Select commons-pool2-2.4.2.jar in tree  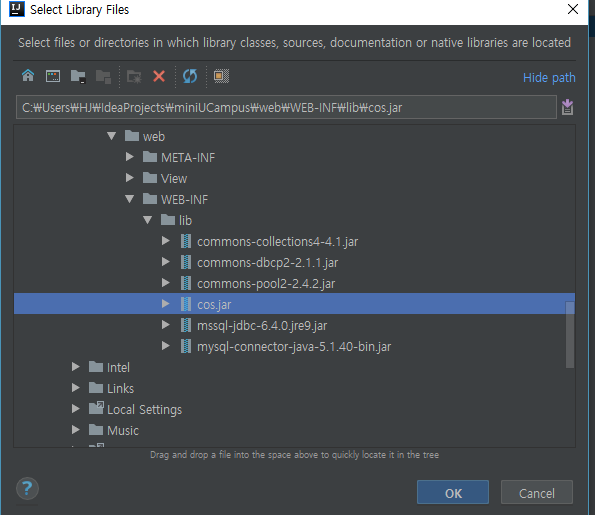[266, 283]
